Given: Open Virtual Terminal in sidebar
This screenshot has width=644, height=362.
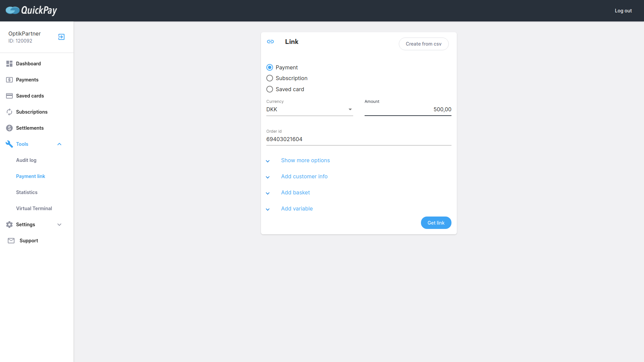Looking at the screenshot, I should click(x=34, y=208).
